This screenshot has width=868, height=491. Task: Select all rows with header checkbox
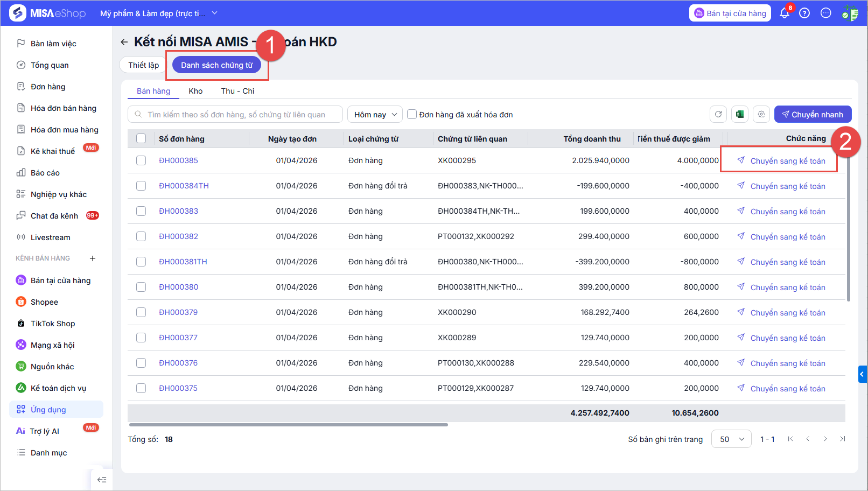pos(141,138)
